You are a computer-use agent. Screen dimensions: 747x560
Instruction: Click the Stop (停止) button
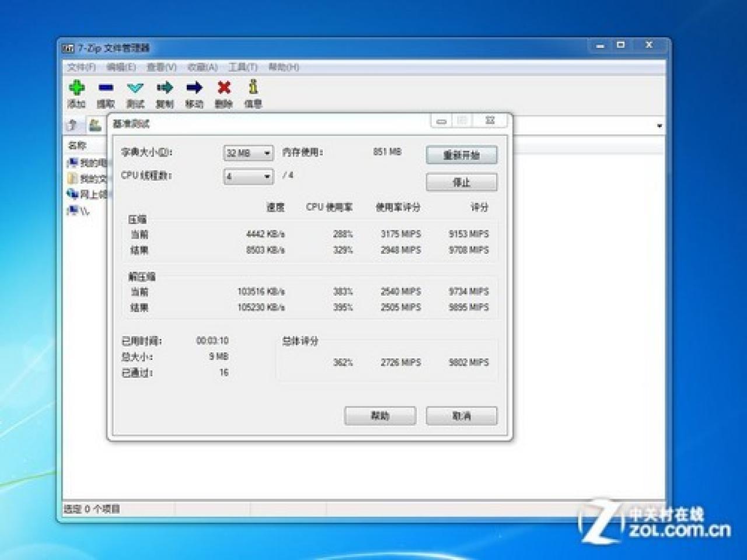pyautogui.click(x=462, y=182)
